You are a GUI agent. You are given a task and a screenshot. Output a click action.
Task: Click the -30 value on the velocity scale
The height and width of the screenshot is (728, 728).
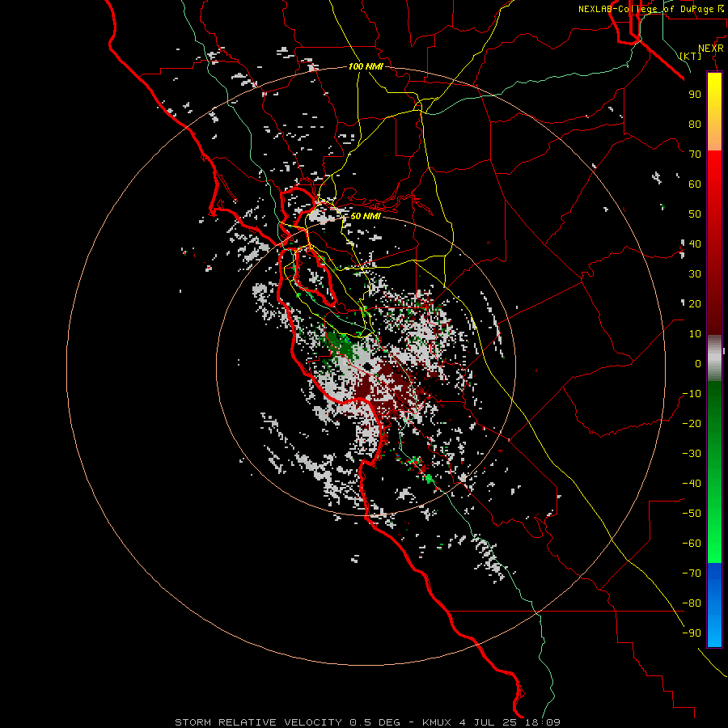(692, 454)
